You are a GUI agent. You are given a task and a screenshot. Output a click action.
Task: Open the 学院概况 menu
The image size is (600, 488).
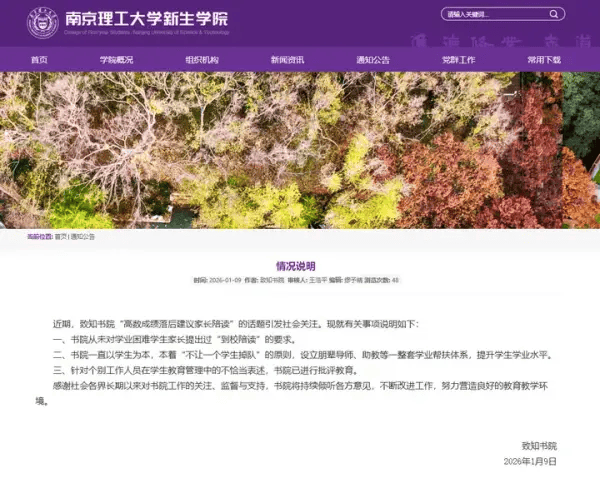pos(116,60)
